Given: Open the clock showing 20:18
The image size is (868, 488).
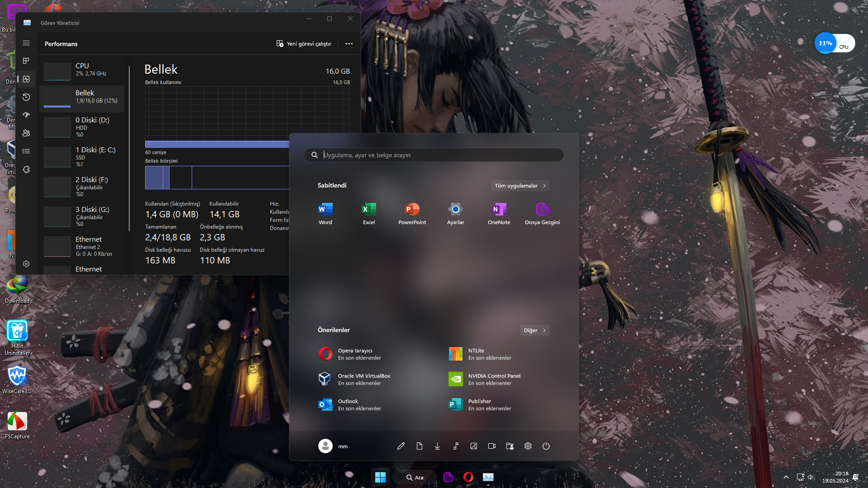Looking at the screenshot, I should (x=835, y=477).
